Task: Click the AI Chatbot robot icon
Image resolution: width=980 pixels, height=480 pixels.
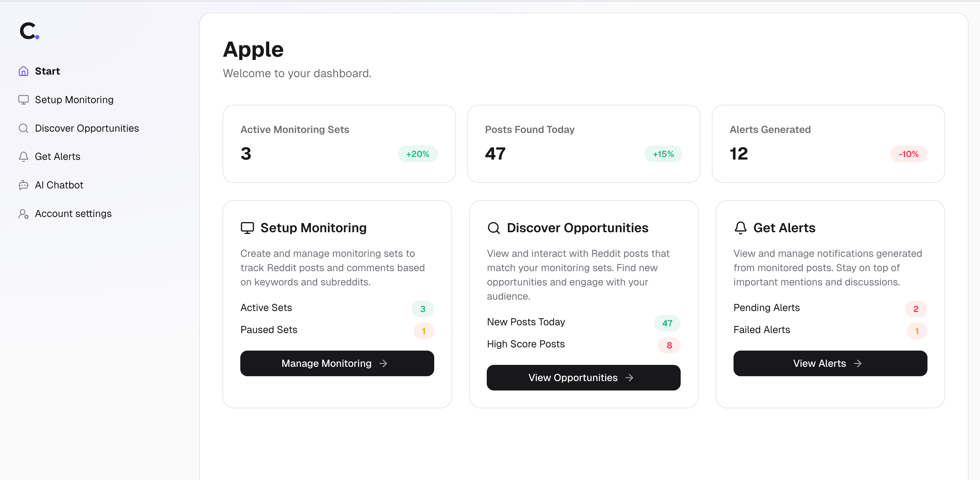Action: [24, 185]
